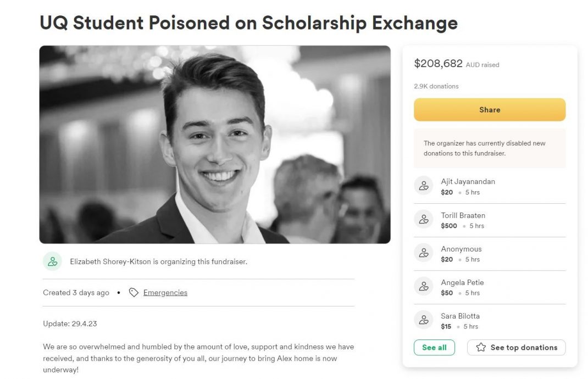Click the Update 29.4.23 text
The image size is (588, 379).
coord(70,324)
